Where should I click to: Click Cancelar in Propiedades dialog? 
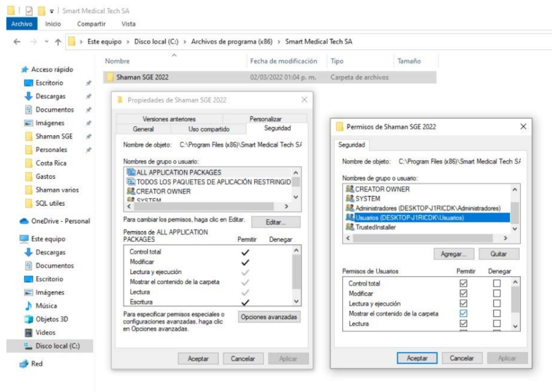click(243, 358)
